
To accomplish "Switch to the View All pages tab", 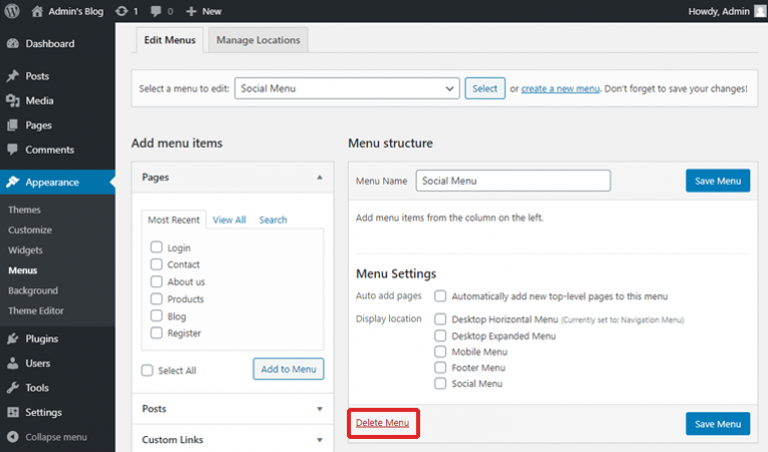I will point(229,220).
